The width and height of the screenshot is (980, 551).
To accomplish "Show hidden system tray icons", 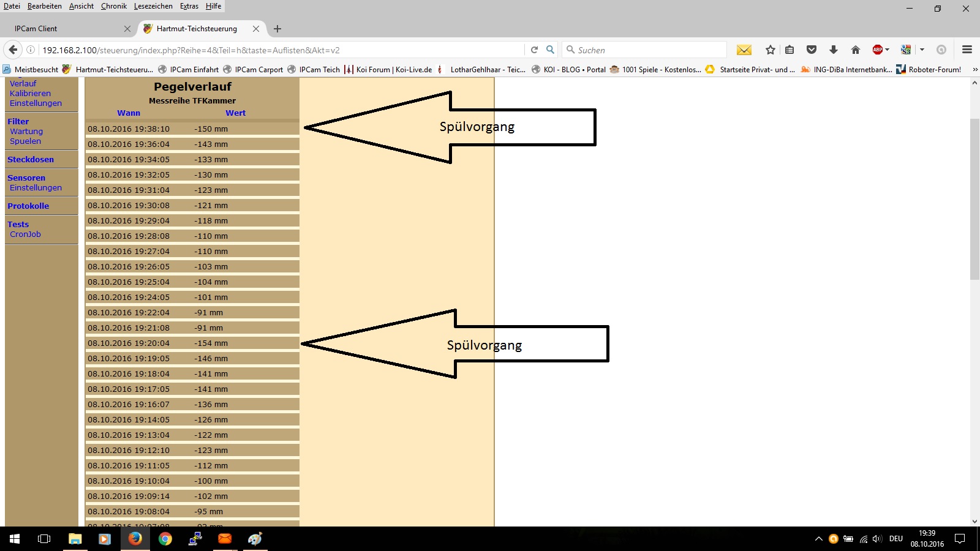I will (818, 539).
